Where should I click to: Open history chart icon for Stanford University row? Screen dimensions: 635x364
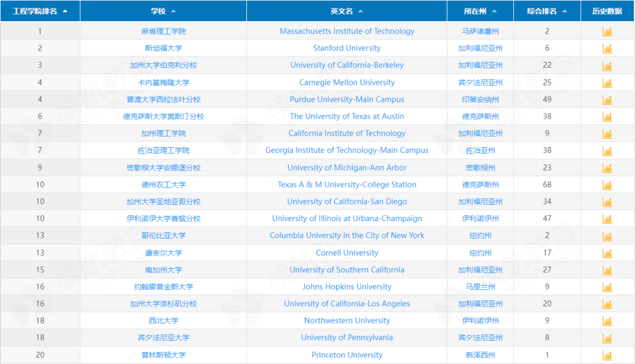(x=607, y=49)
